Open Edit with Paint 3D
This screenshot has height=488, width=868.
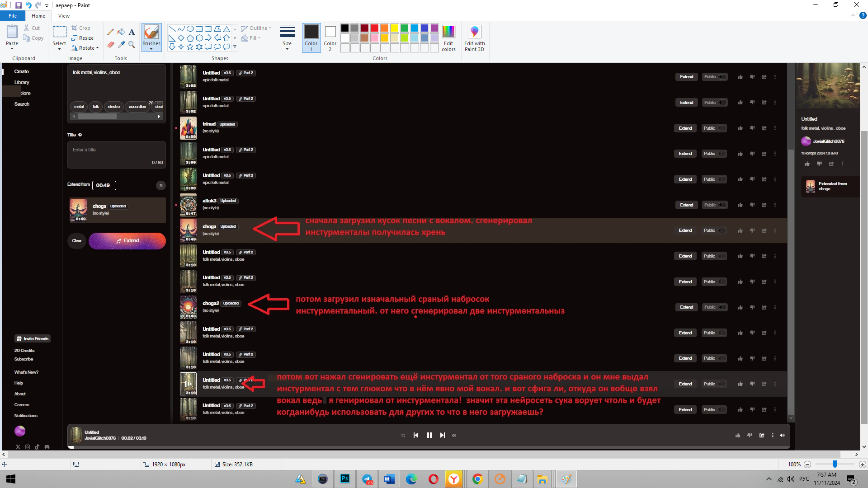tap(474, 38)
